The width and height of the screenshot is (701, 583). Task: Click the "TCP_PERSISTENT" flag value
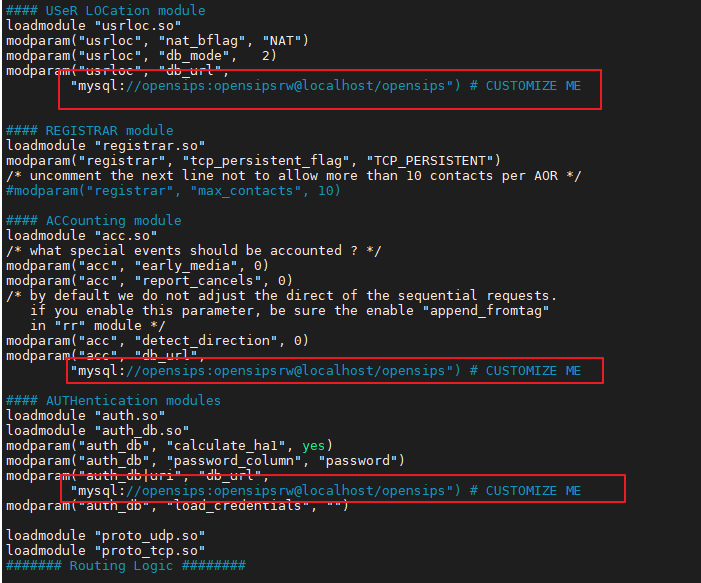(430, 160)
